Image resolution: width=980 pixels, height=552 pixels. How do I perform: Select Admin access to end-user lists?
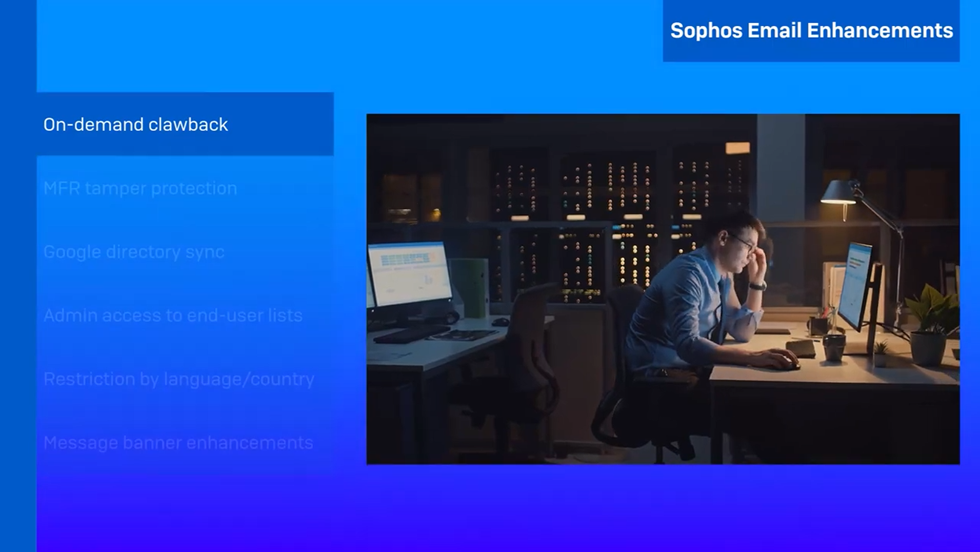[x=173, y=316]
